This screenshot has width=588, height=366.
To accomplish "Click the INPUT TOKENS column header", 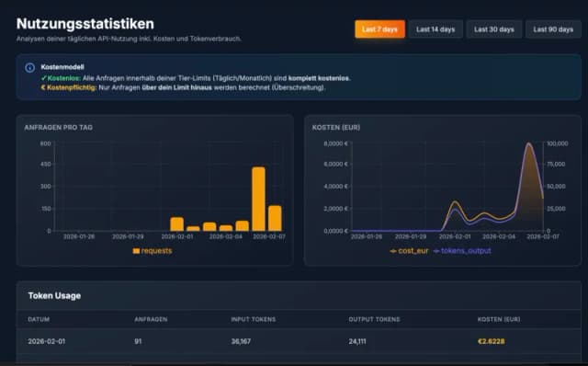I will tap(254, 319).
